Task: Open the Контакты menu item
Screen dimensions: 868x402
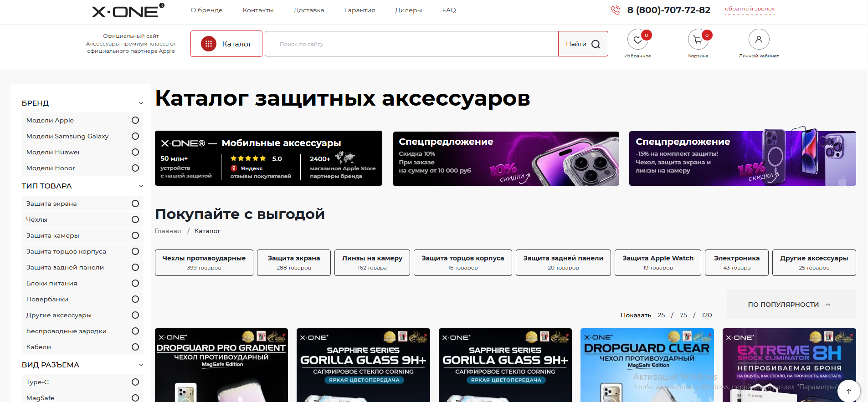Action: point(258,10)
